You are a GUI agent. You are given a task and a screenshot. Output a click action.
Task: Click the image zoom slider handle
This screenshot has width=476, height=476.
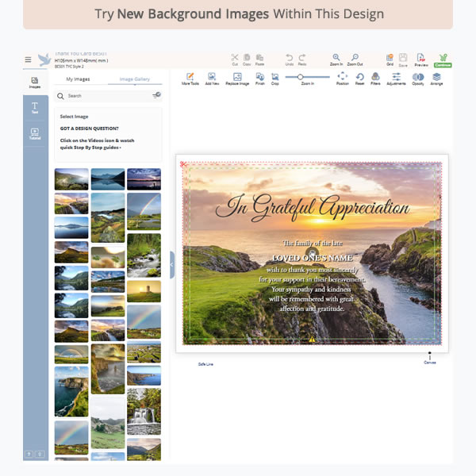coord(300,77)
